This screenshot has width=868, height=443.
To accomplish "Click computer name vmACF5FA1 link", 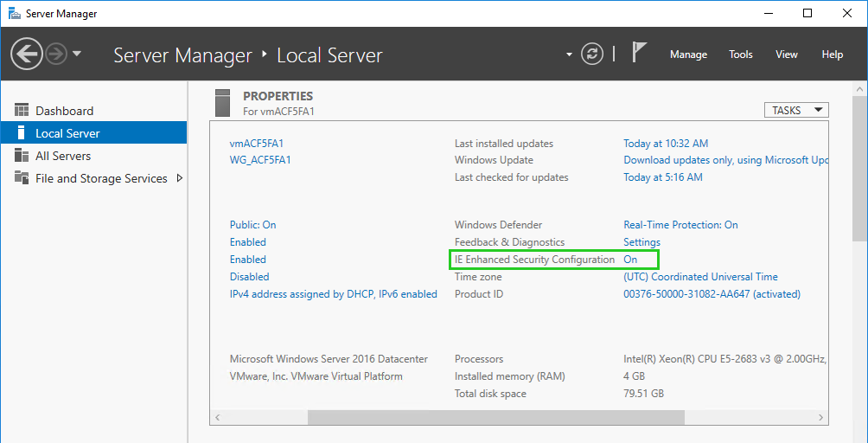I will click(257, 144).
